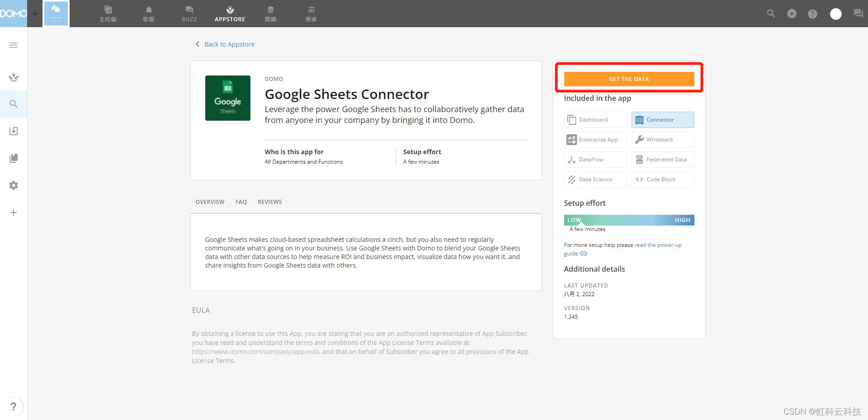Switch to the OVERVIEW tab
This screenshot has height=420, width=868.
coord(210,202)
